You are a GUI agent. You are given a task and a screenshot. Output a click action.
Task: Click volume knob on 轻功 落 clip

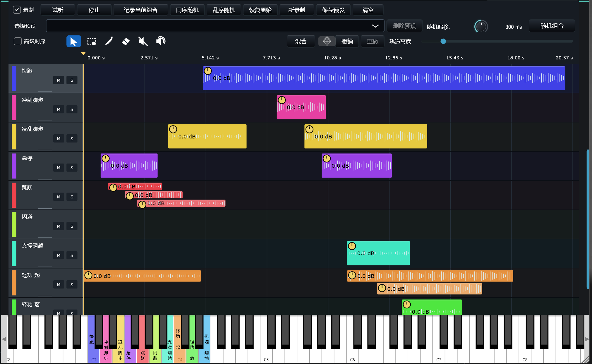coord(407,304)
